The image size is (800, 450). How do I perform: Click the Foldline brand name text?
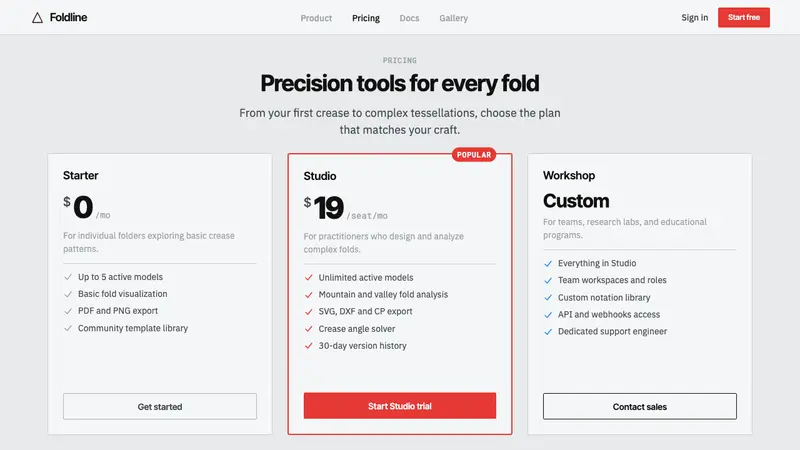(x=68, y=17)
